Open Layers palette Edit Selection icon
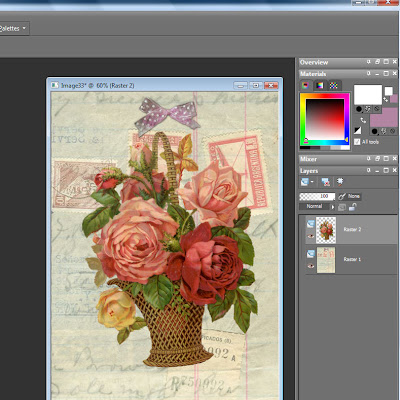 (340, 182)
